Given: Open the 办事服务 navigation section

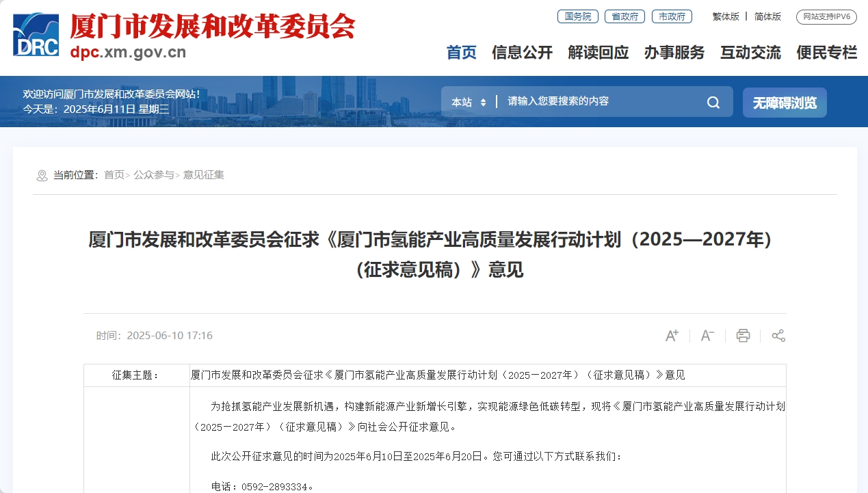Looking at the screenshot, I should coord(674,53).
